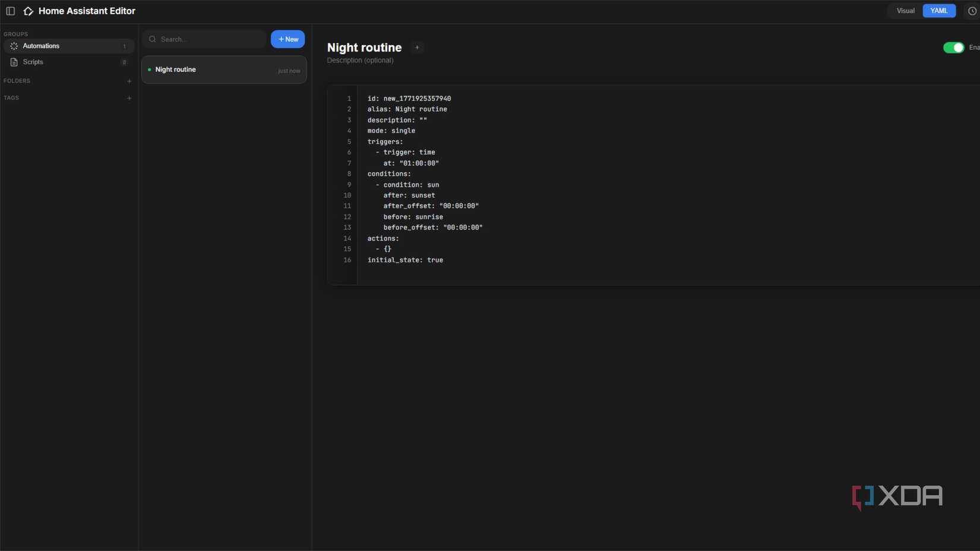The width and height of the screenshot is (980, 551).
Task: Click the 'after_offset' line
Action: pos(431,206)
